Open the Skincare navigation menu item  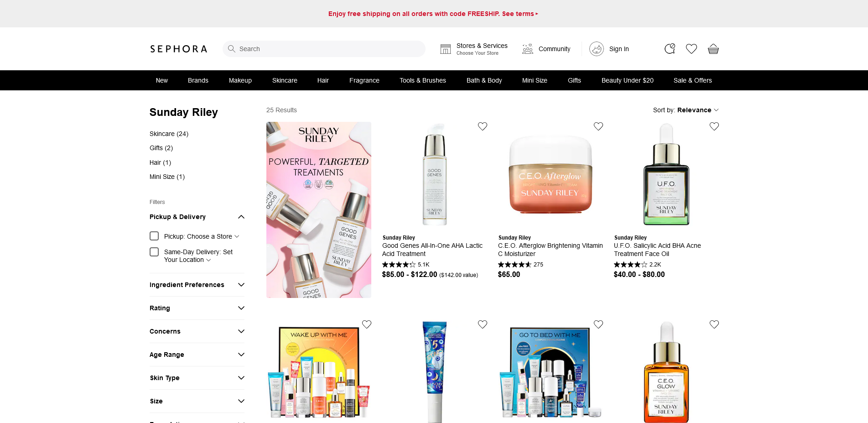(x=285, y=80)
